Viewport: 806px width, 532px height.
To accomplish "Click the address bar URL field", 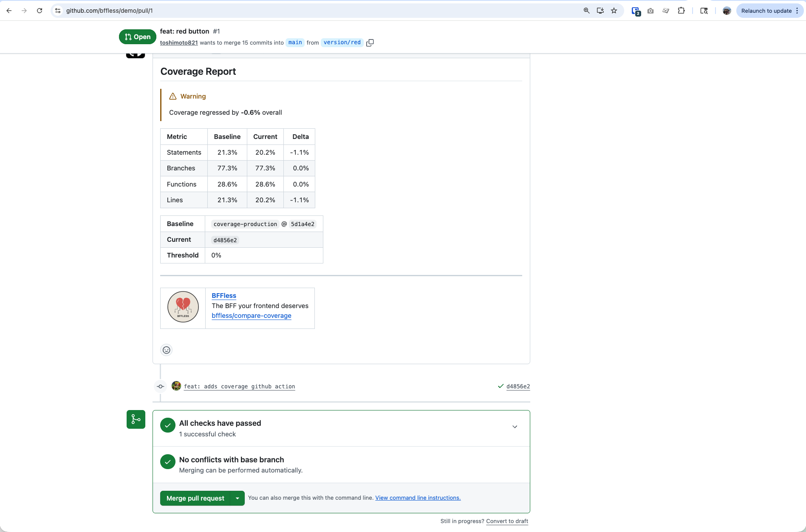I will click(297, 11).
